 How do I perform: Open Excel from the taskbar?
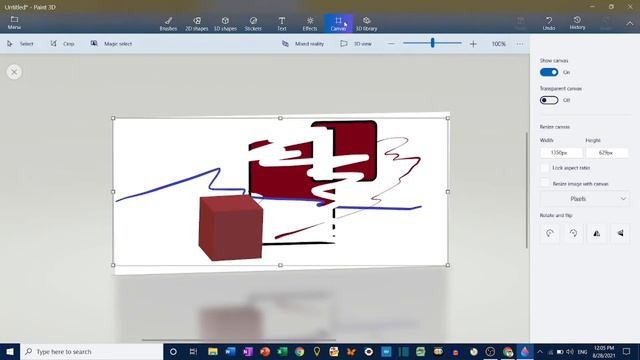(282, 351)
